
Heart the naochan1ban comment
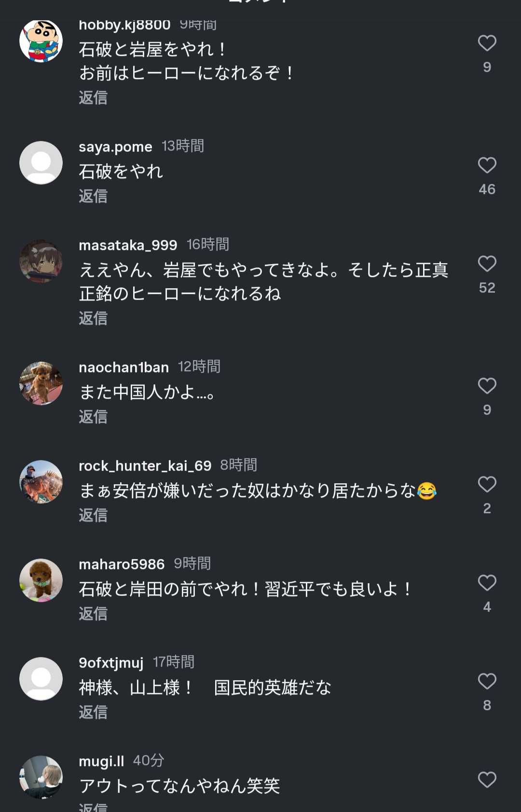tap(487, 386)
